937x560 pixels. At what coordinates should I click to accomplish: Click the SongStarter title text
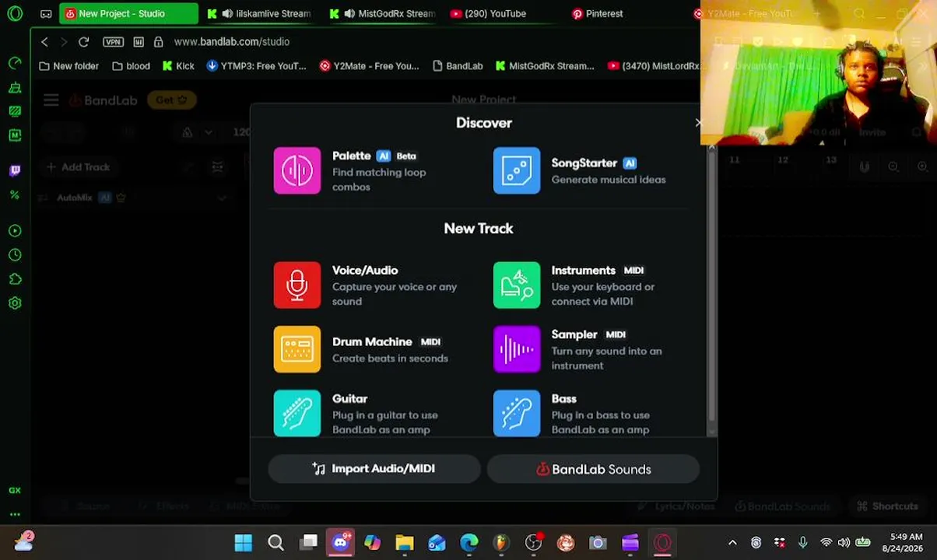pos(584,163)
